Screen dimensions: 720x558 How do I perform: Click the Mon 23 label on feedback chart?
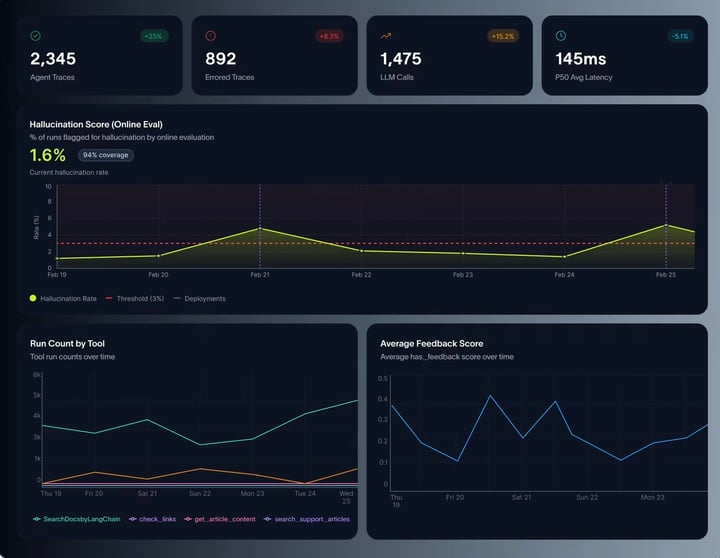(652, 497)
